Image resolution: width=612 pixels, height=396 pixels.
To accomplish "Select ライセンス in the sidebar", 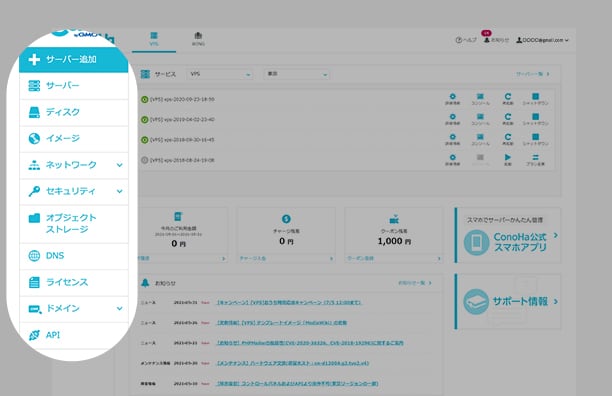I will click(73, 282).
